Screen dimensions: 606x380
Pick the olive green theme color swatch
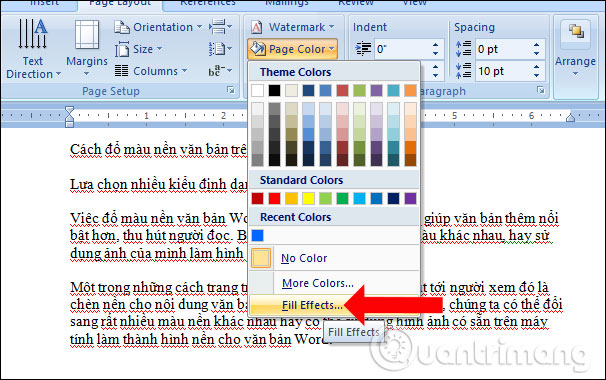(359, 90)
